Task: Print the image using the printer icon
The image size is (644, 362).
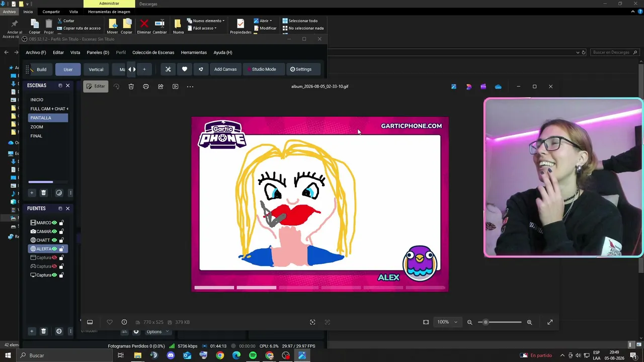Action: tap(146, 86)
